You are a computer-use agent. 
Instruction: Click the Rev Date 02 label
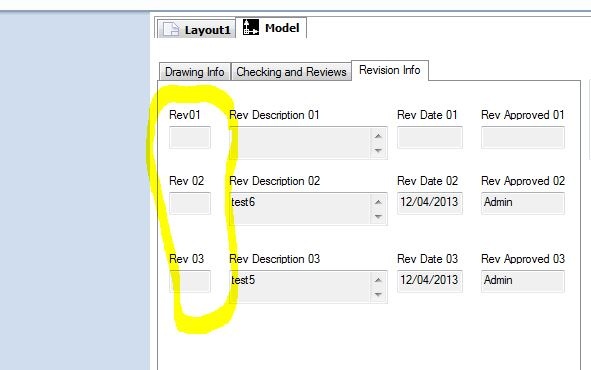tap(427, 181)
